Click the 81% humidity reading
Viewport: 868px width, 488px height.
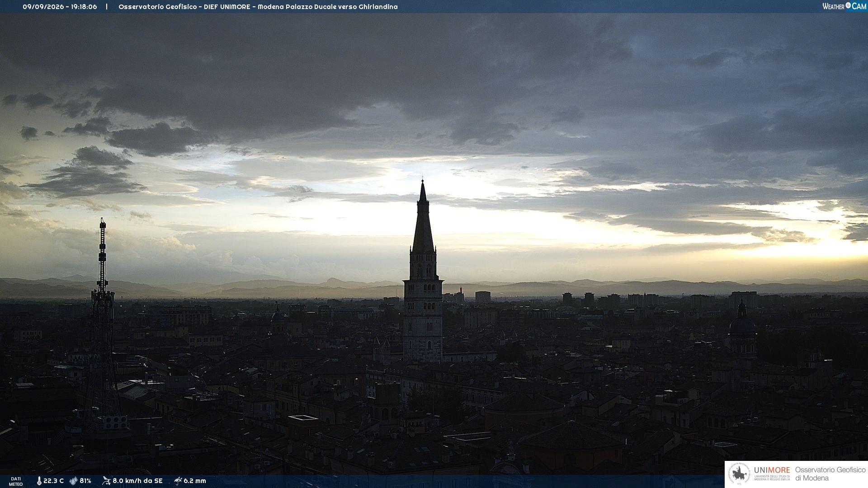[85, 481]
